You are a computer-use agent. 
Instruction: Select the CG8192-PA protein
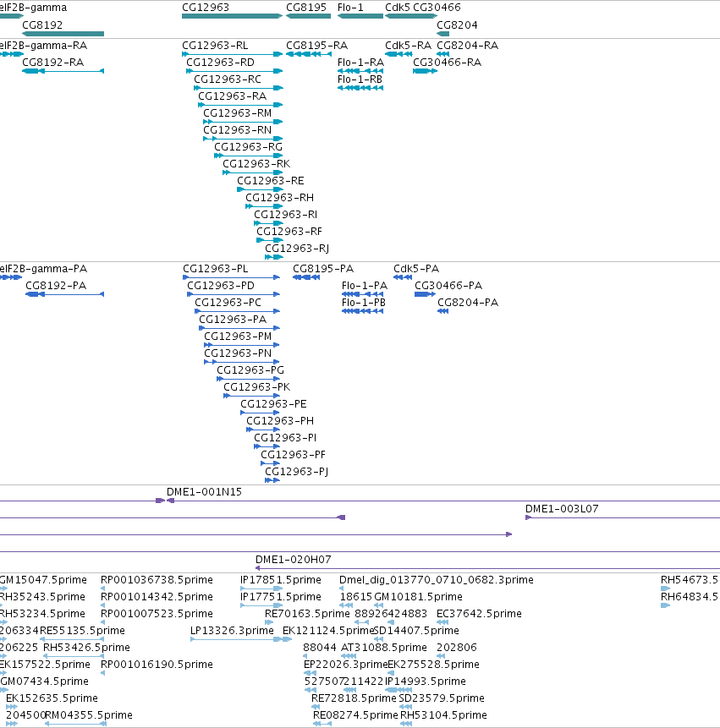(x=64, y=294)
